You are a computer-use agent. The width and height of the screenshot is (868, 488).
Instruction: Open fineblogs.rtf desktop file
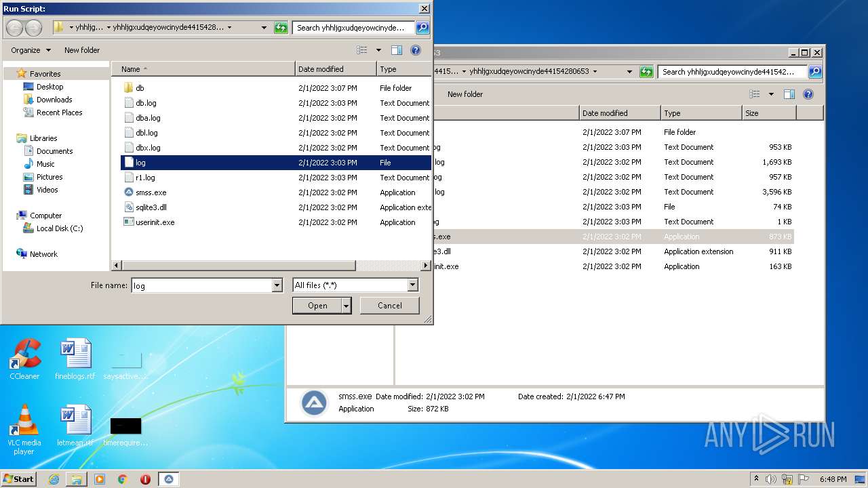click(x=75, y=360)
